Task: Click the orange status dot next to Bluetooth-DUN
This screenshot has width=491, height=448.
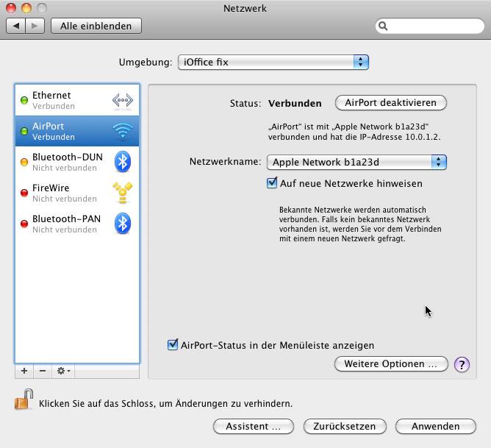Action: 24,162
